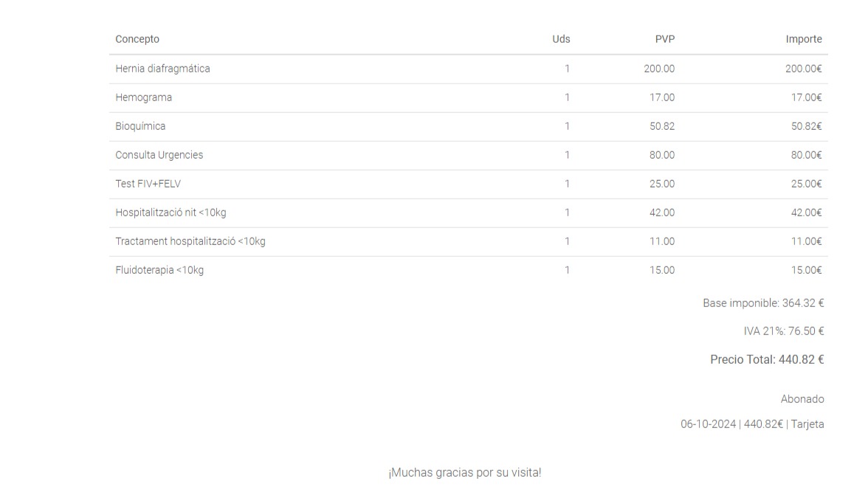
Task: Click the IVA 21% amount line
Action: point(783,331)
